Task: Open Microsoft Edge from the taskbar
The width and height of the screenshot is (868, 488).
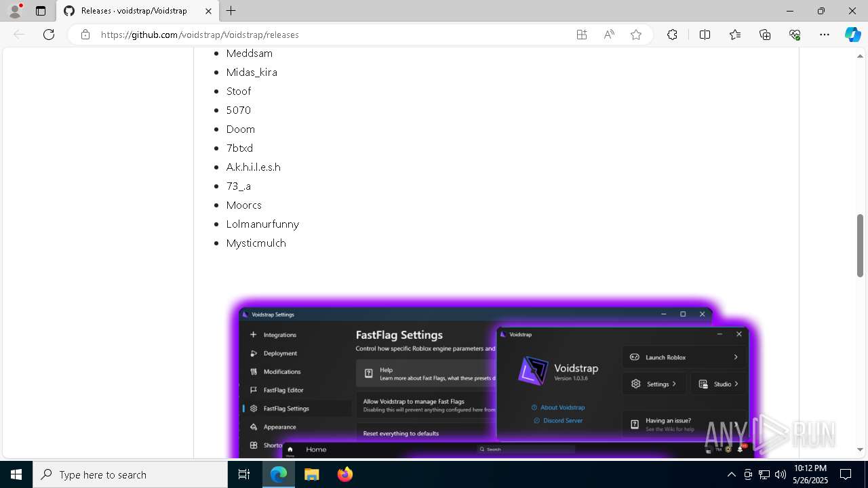Action: coord(279,474)
